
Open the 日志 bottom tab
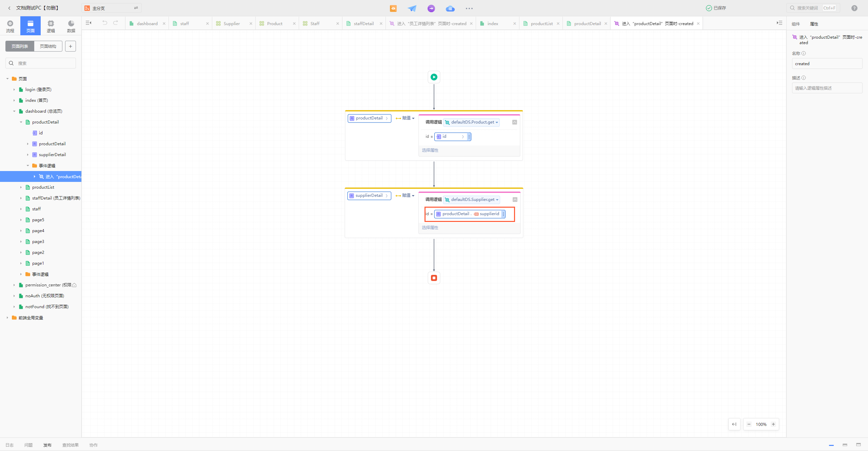click(x=9, y=445)
